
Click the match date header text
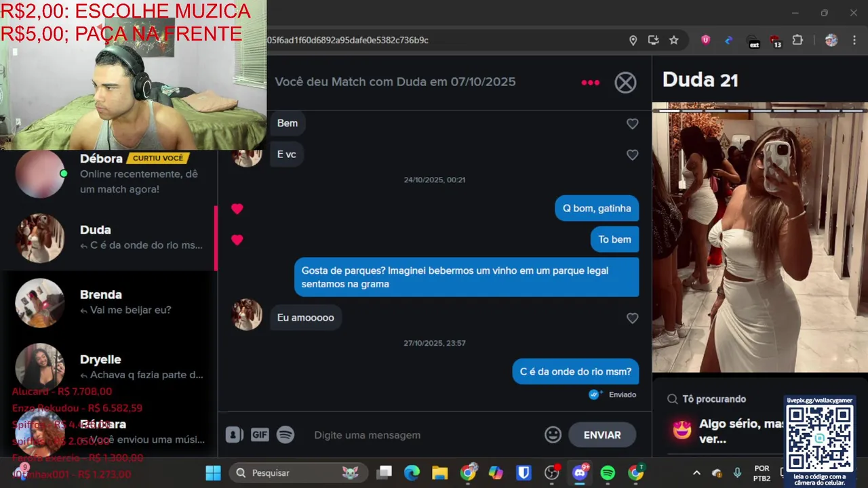395,82
